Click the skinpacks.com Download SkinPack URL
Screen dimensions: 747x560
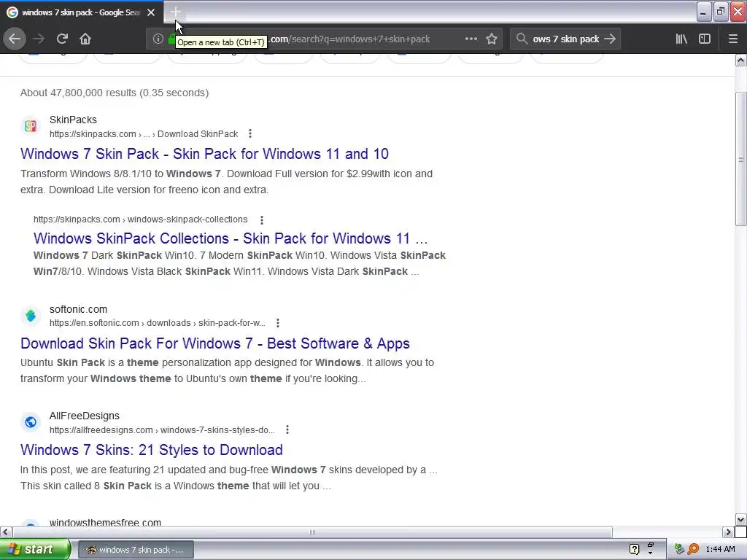click(144, 134)
